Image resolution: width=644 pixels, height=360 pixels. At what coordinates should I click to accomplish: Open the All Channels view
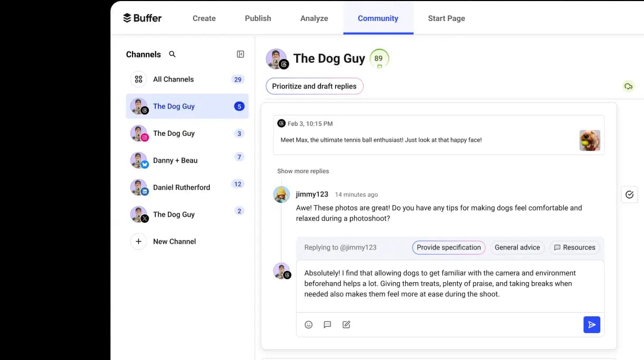pyautogui.click(x=173, y=79)
